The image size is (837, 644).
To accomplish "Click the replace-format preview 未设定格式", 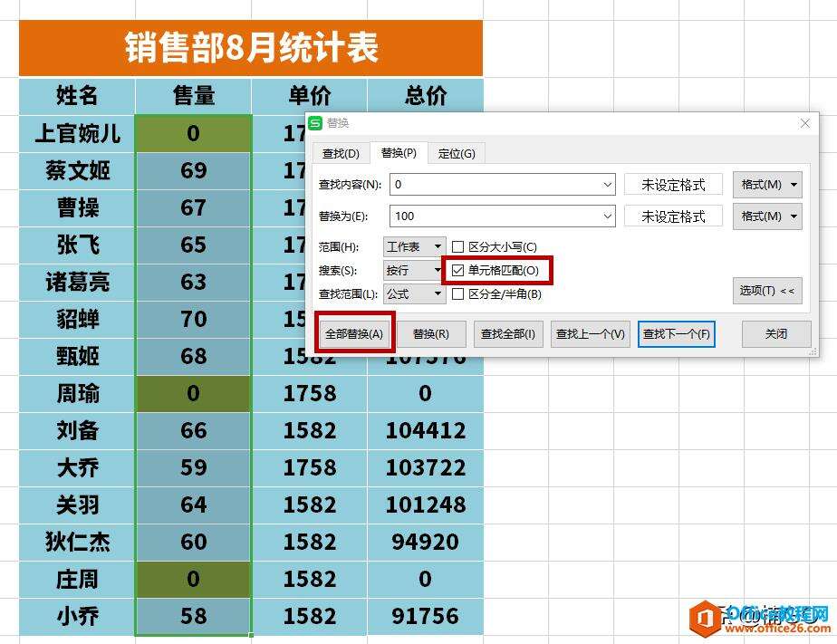I will 673,216.
